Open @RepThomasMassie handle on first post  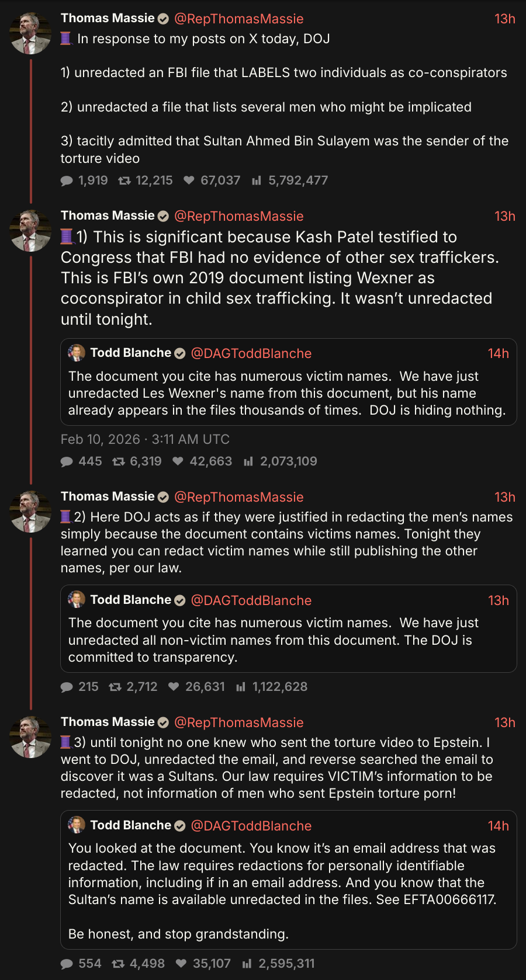[x=239, y=19]
